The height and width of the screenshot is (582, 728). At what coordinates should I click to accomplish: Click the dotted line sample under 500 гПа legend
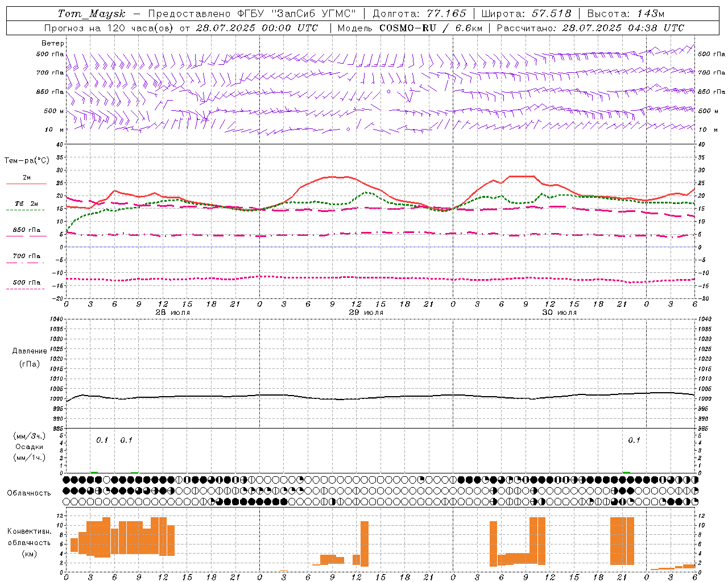click(25, 289)
